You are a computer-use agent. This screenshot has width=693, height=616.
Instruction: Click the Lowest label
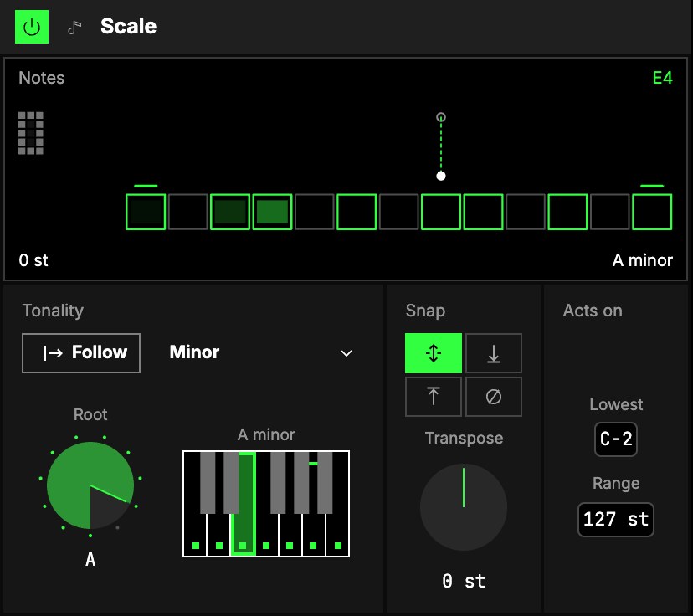tap(616, 404)
